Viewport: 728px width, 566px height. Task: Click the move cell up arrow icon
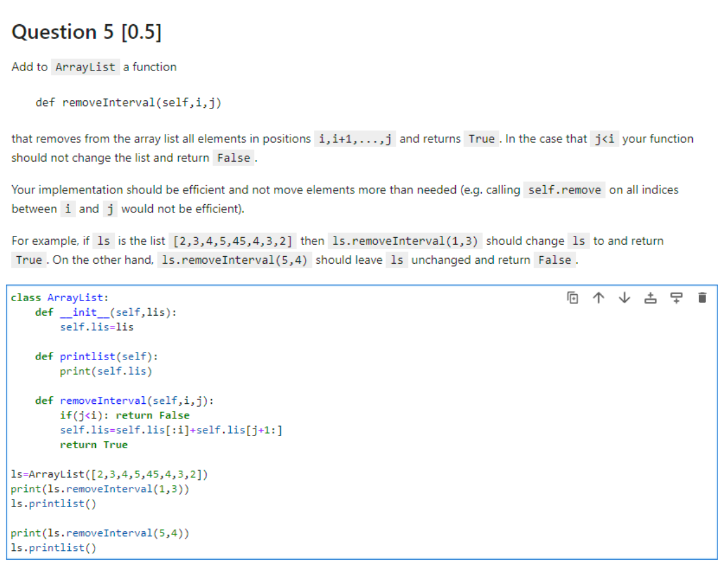[x=599, y=298]
